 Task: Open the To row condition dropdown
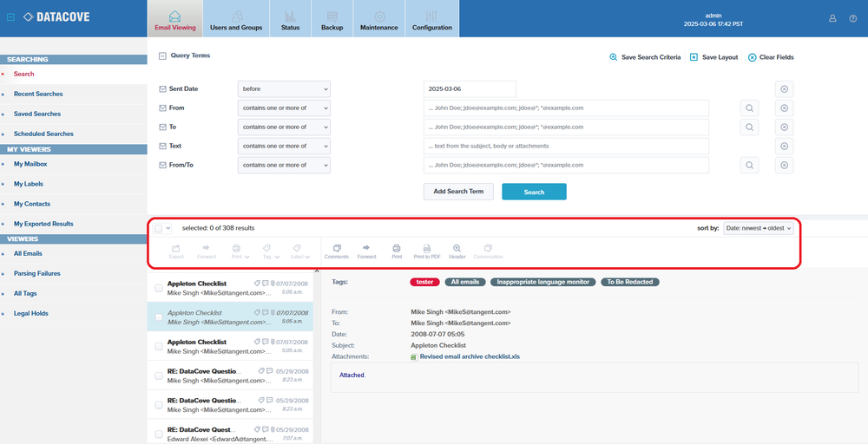click(x=284, y=127)
